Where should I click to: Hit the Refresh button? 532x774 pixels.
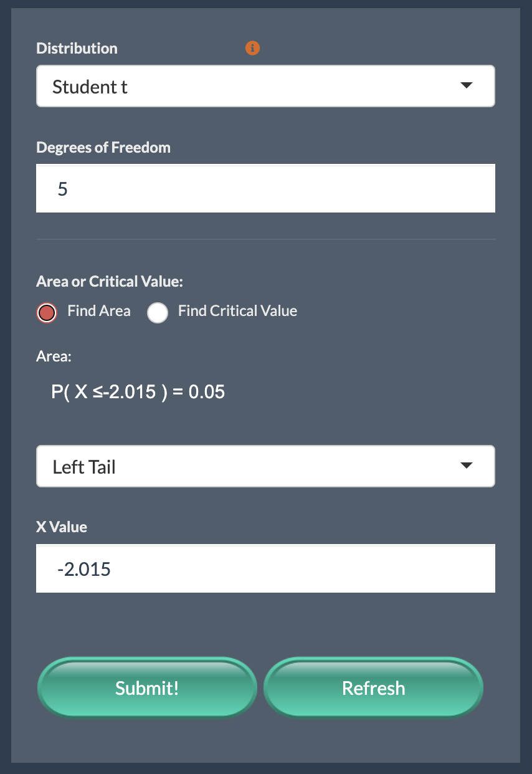(373, 688)
